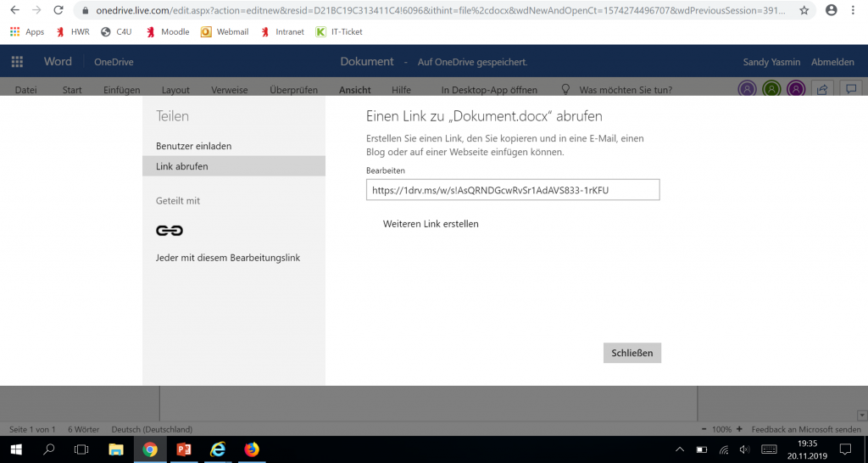Click the scroll down arrow at bottom right

tap(862, 415)
